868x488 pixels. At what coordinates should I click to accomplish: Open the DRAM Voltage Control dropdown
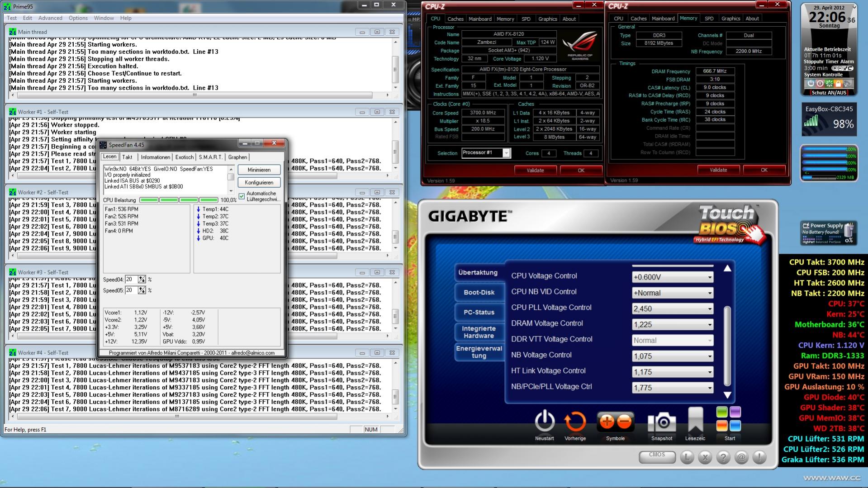click(673, 324)
